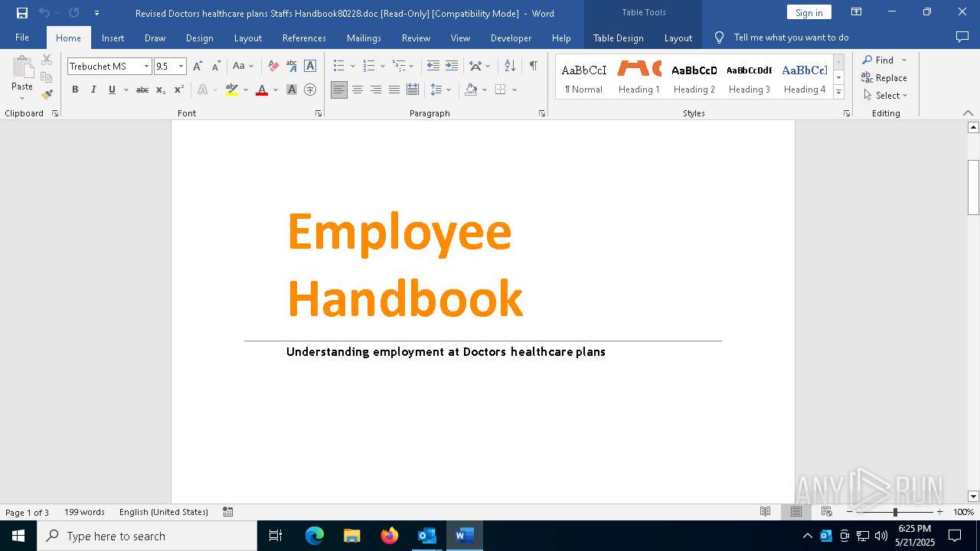The image size is (980, 551).
Task: Switch to the Insert tab
Action: [x=113, y=37]
